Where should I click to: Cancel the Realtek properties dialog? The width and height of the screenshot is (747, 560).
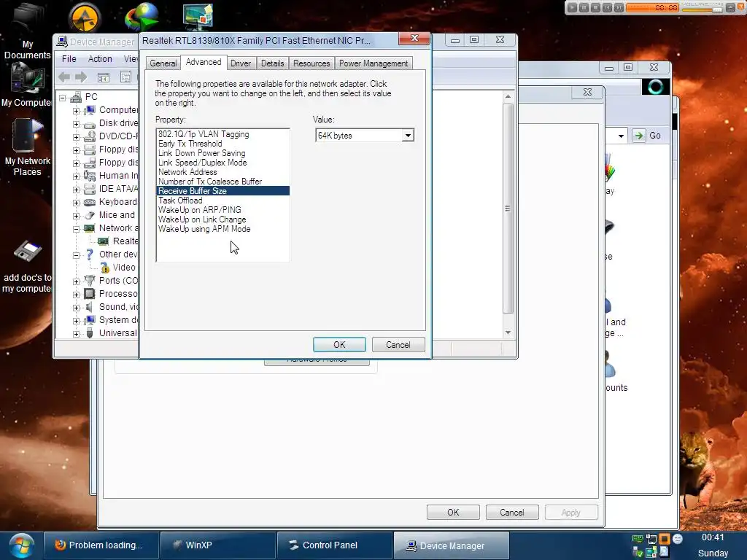tap(398, 345)
